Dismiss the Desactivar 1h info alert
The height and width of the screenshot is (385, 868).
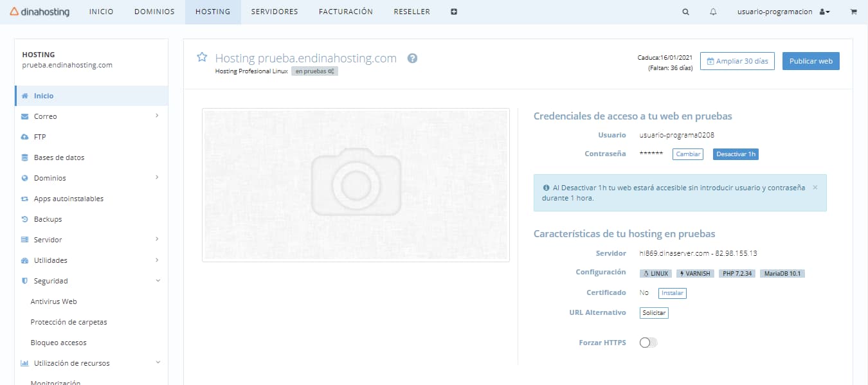[815, 188]
